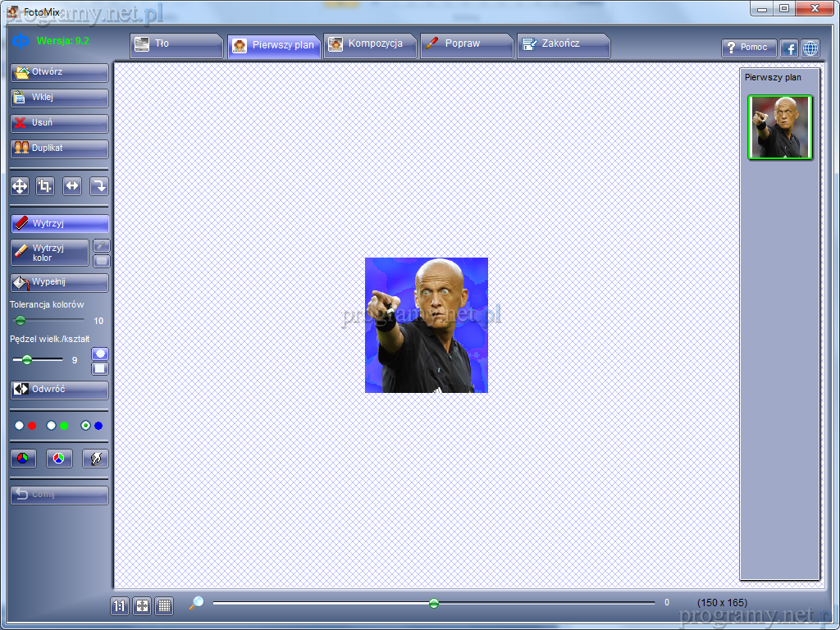
Task: Select the red color radio button
Action: click(20, 426)
